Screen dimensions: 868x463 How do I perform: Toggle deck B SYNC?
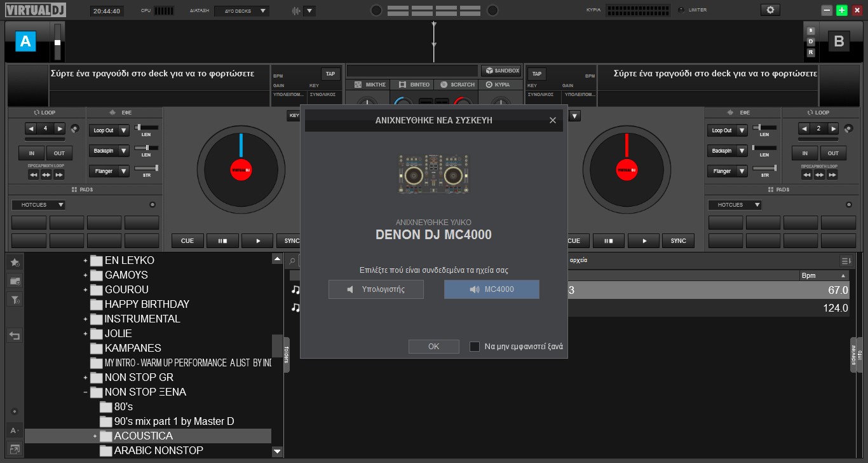tap(679, 241)
